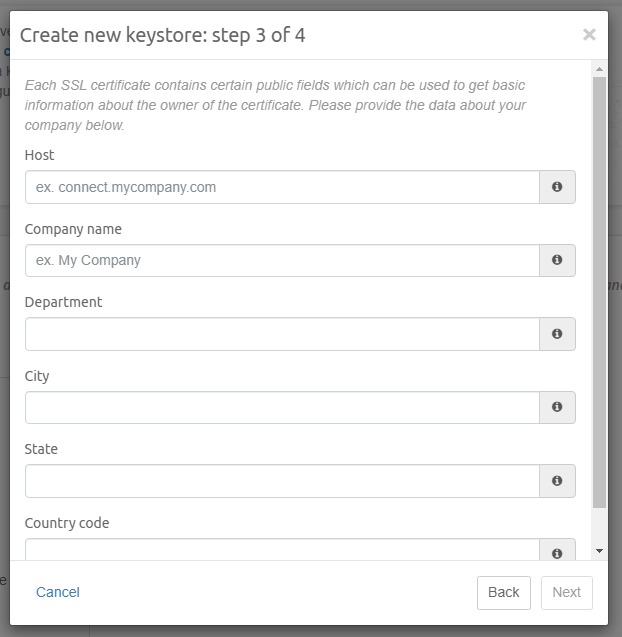Image resolution: width=622 pixels, height=637 pixels.
Task: Select the Department input field
Action: tap(282, 334)
